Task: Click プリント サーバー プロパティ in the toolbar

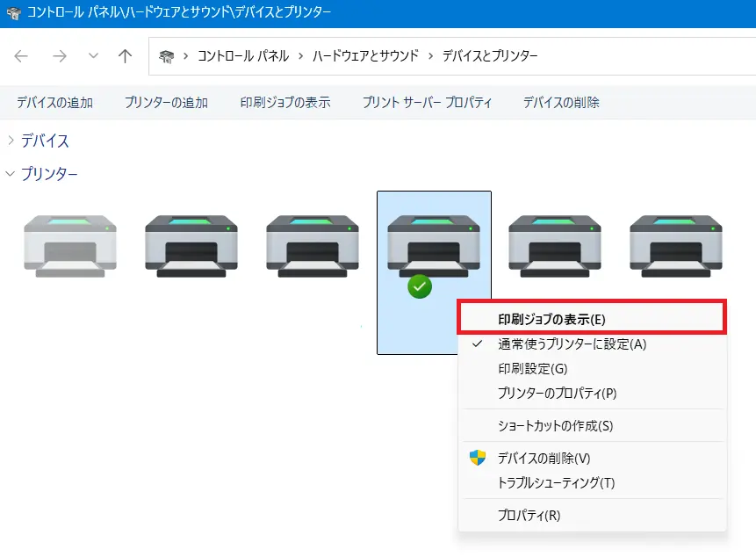Action: click(427, 103)
